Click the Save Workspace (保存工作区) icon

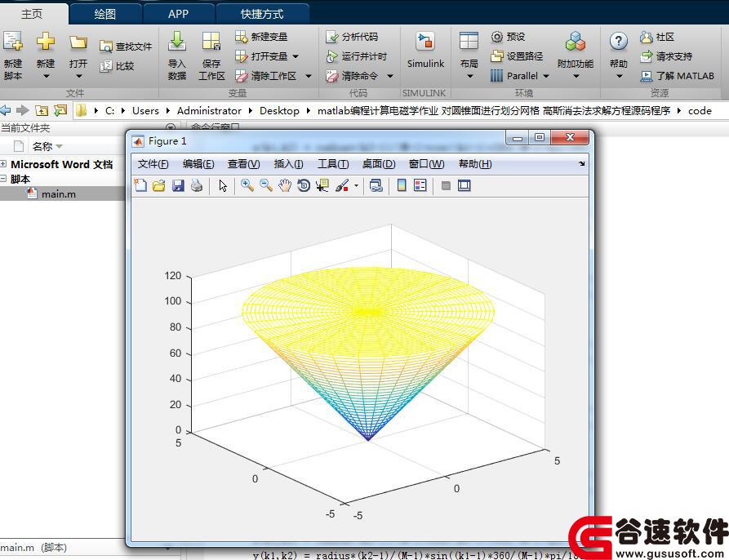coord(211,42)
